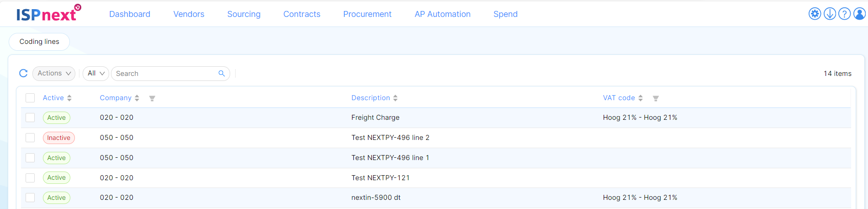The image size is (868, 209).
Task: Click the Test NEXTPY-121 description
Action: pos(380,178)
